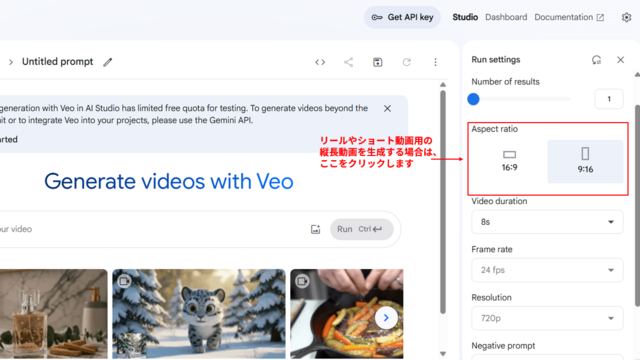This screenshot has width=640, height=360.
Task: Close the Run settings panel
Action: (x=620, y=60)
